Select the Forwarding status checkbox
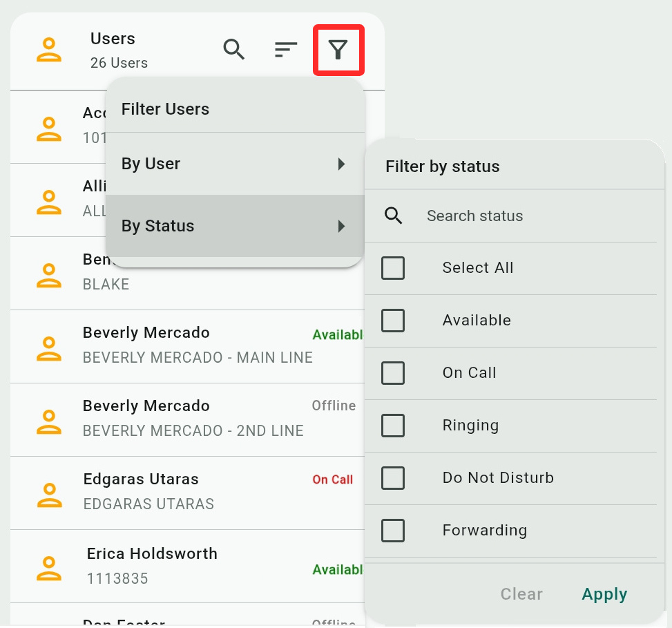Viewport: 672px width, 628px height. click(393, 531)
